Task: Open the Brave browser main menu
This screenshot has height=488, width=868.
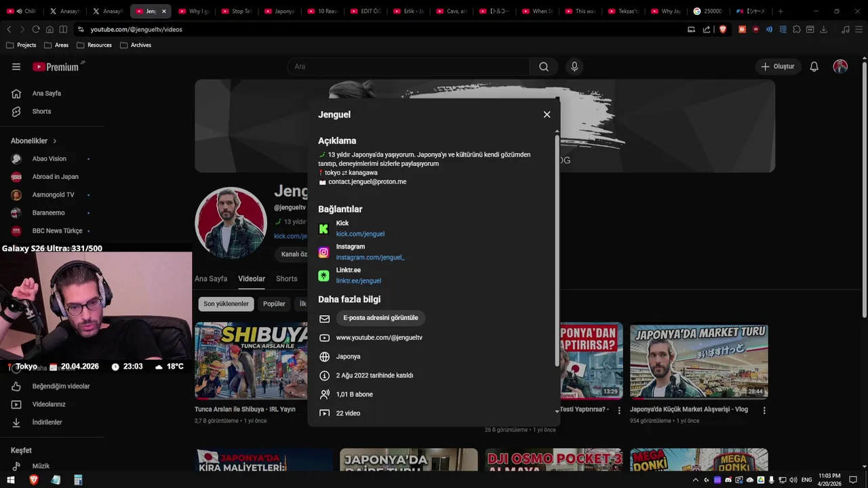Action: click(859, 29)
